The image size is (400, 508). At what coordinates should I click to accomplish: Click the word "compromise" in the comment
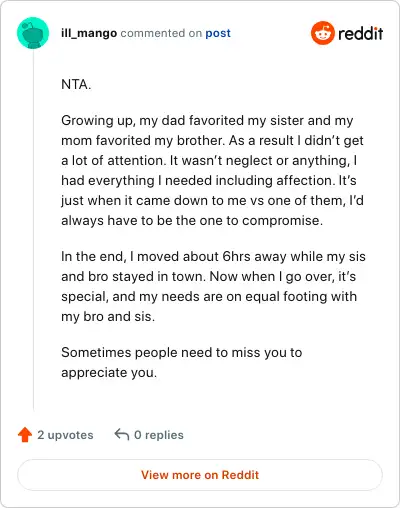280,221
